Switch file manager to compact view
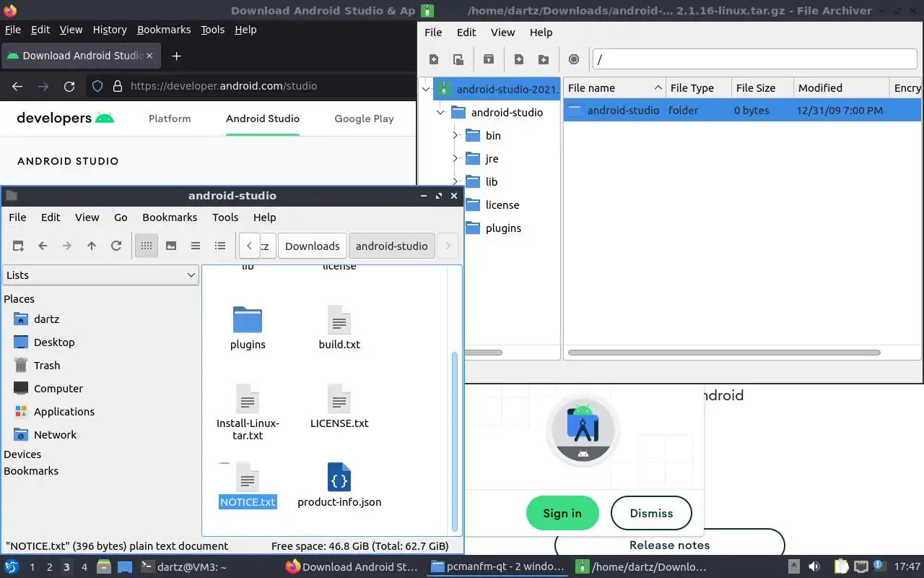The image size is (924, 578). click(196, 246)
